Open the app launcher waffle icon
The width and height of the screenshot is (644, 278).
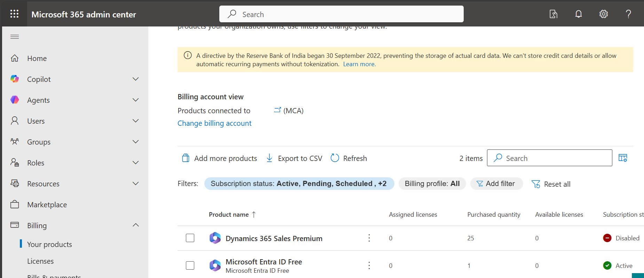click(14, 14)
